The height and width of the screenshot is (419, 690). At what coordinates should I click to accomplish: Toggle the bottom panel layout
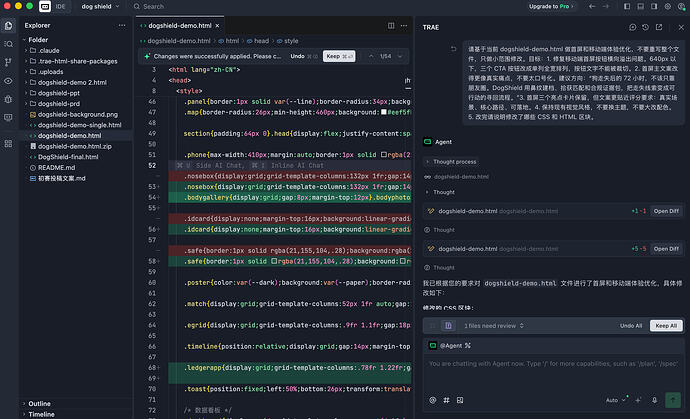coord(641,6)
